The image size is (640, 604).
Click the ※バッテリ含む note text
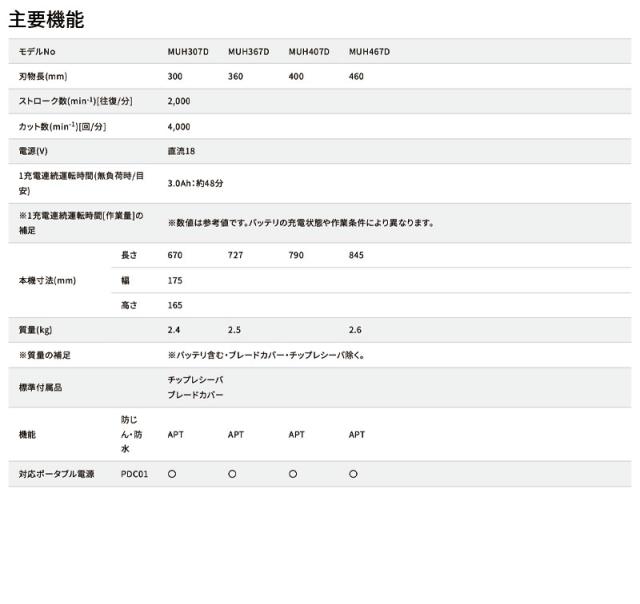266,355
